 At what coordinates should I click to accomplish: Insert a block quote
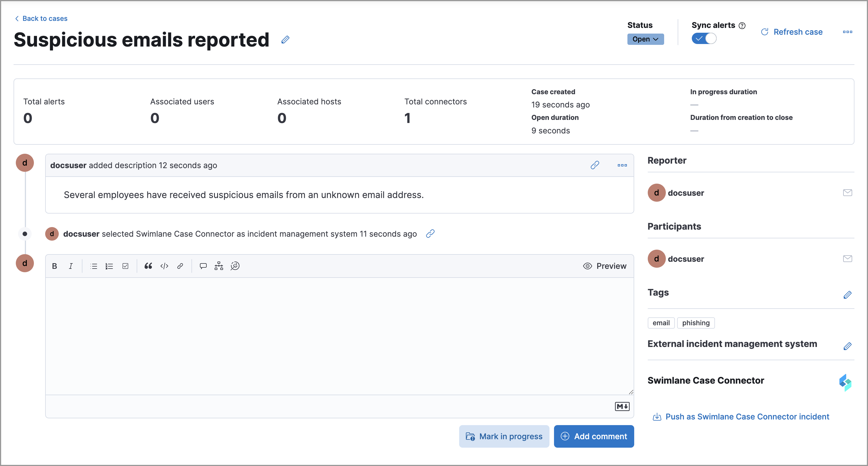(148, 266)
